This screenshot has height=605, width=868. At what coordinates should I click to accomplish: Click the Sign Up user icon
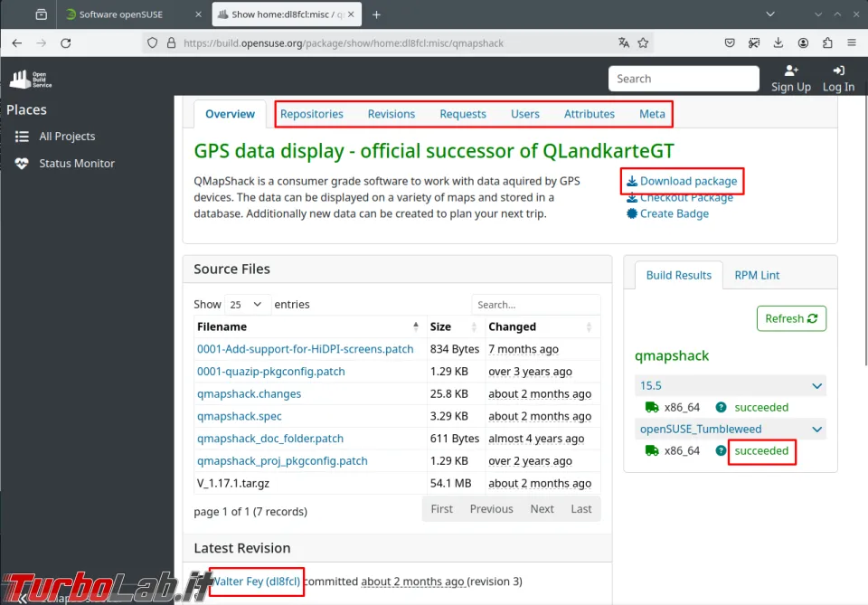[791, 71]
